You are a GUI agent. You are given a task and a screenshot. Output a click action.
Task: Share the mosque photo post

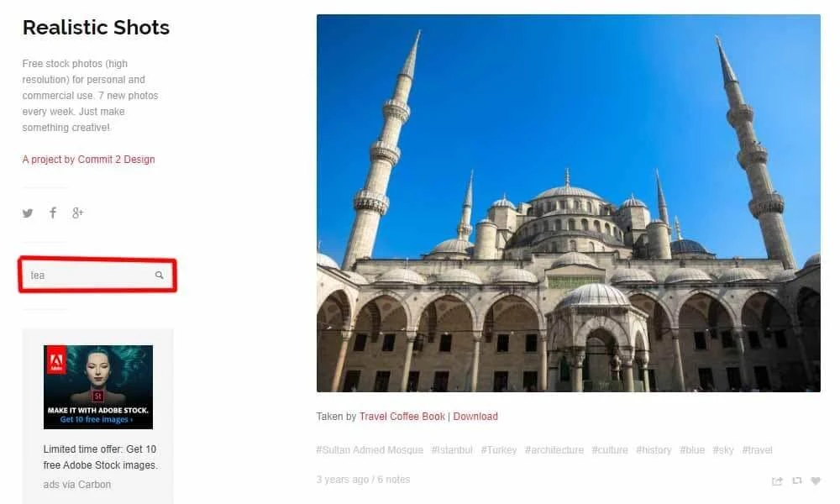click(x=777, y=480)
